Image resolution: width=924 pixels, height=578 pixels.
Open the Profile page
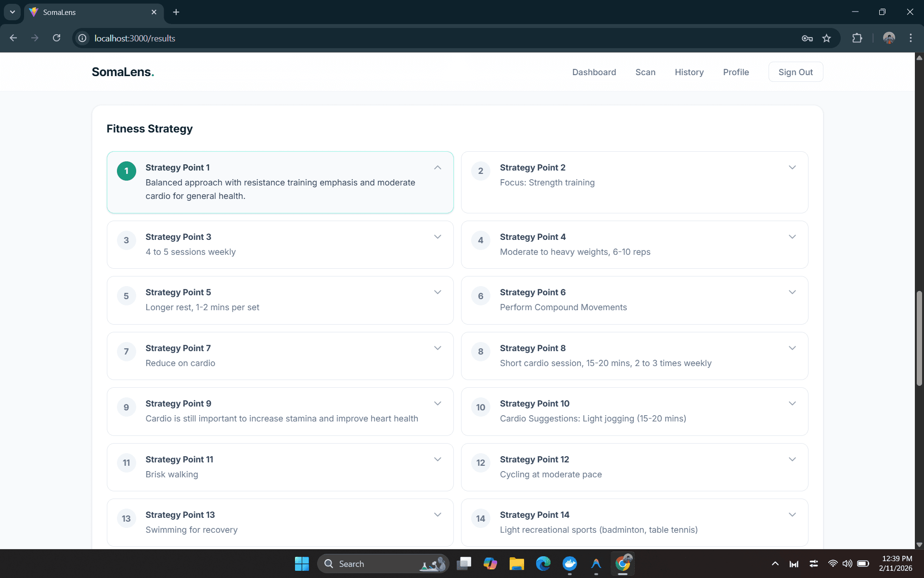[x=736, y=72]
